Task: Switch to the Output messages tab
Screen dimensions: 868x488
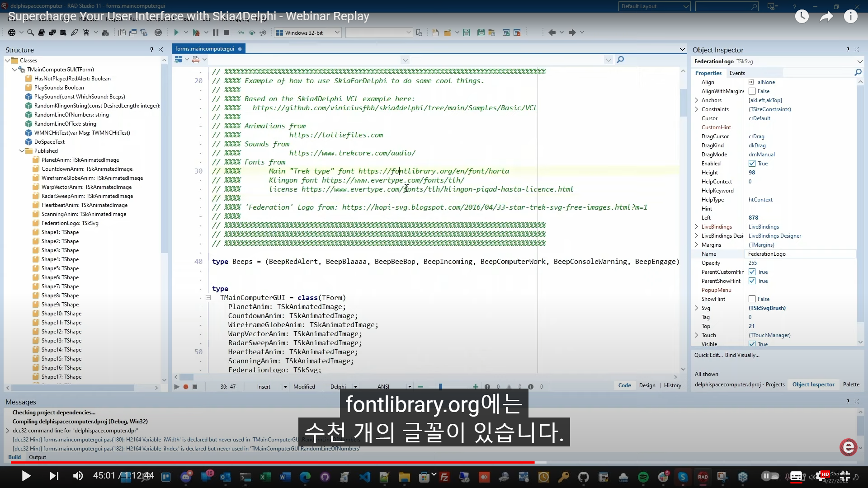Action: [x=38, y=457]
